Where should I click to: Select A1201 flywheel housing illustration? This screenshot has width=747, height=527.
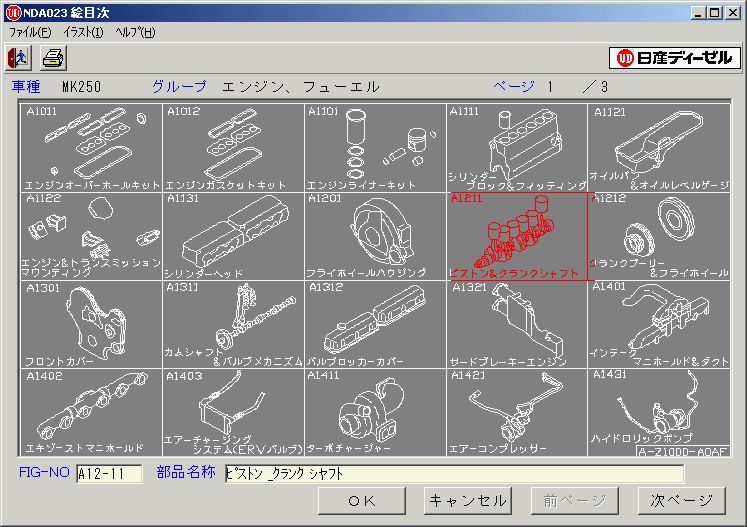point(374,236)
